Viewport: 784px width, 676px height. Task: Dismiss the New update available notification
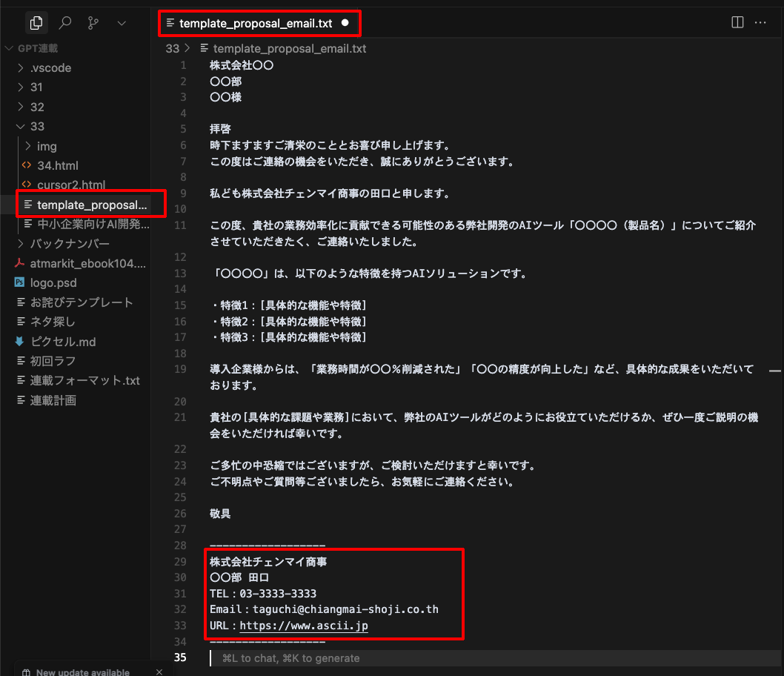tap(159, 672)
